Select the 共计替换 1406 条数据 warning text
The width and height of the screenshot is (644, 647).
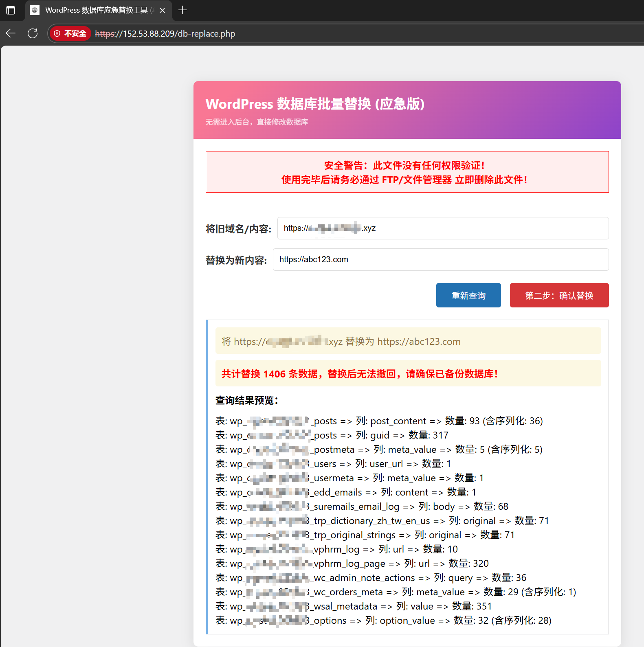[x=360, y=374]
